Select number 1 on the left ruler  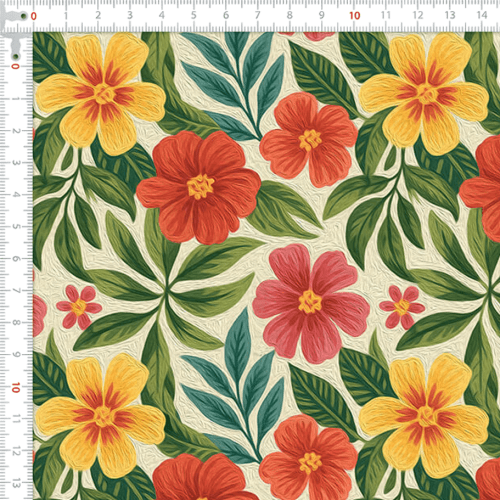(15, 99)
